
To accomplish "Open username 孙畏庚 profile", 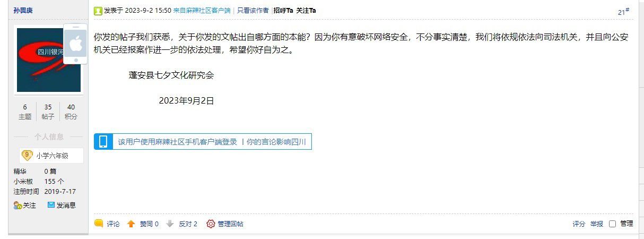I will (x=23, y=10).
